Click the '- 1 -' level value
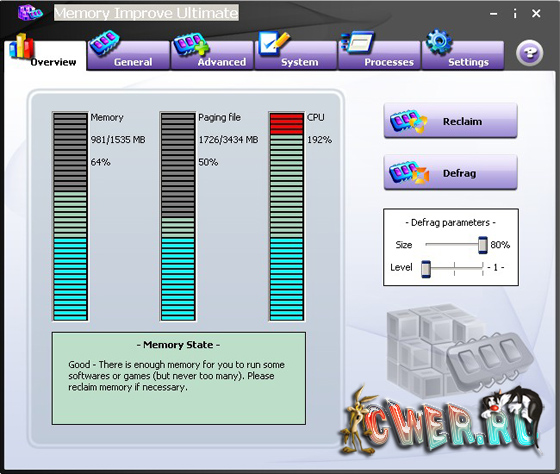Viewport: 560px width, 474px height. coord(495,268)
